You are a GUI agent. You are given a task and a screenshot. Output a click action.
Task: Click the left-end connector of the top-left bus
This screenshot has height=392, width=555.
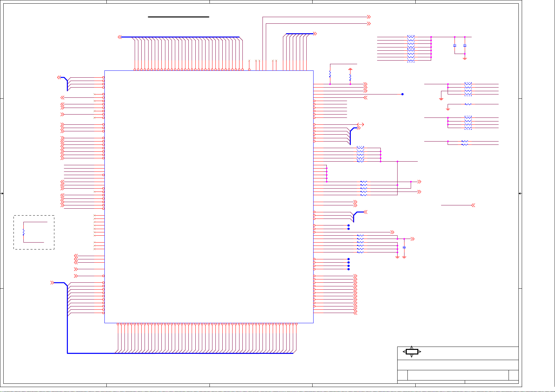120,37
